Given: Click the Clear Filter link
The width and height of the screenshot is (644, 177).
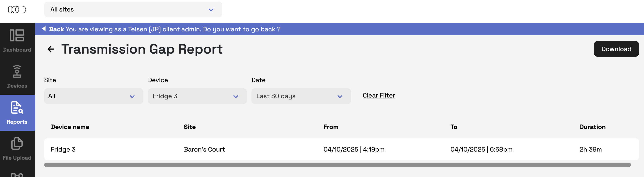Looking at the screenshot, I should (x=379, y=95).
